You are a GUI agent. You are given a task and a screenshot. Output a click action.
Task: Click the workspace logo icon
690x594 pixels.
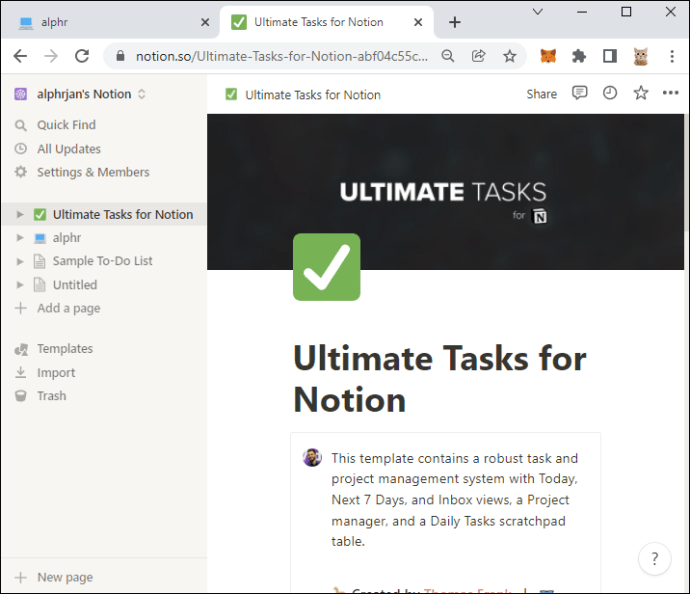(x=21, y=94)
